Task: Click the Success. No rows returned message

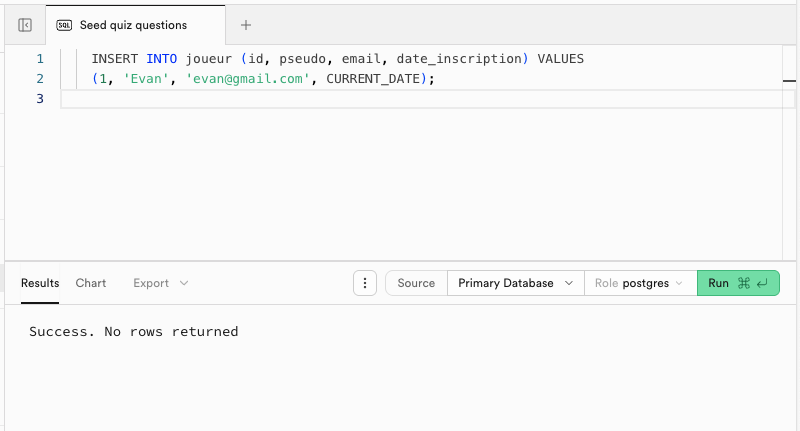Action: 133,331
